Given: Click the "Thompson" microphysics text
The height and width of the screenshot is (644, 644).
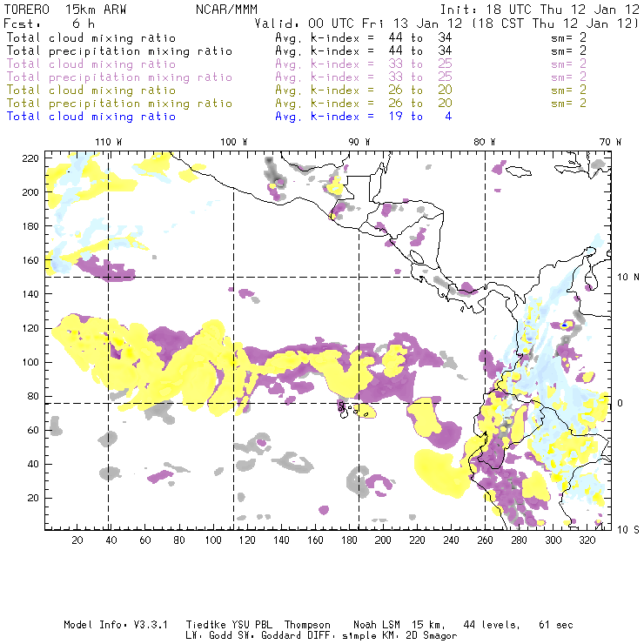Looking at the screenshot, I should point(307,625).
